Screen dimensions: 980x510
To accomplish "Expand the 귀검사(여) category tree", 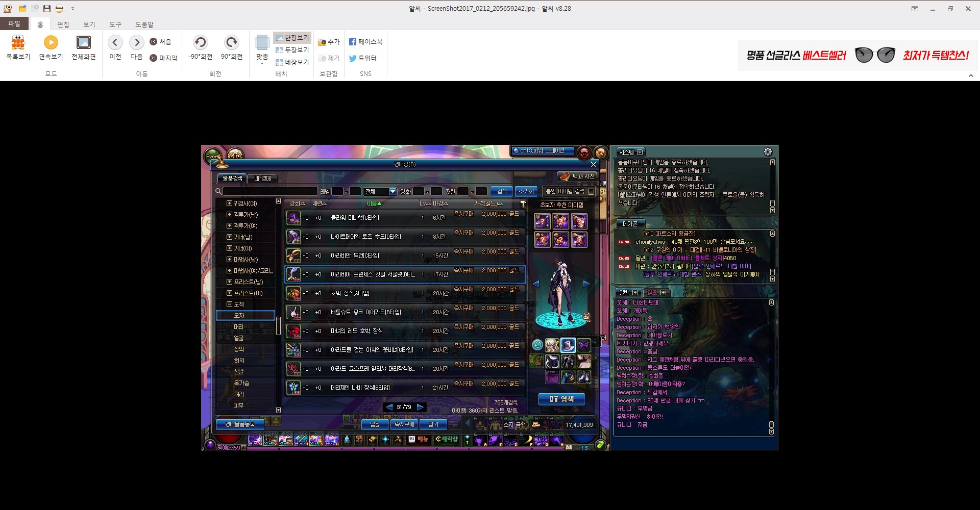I will pyautogui.click(x=229, y=203).
